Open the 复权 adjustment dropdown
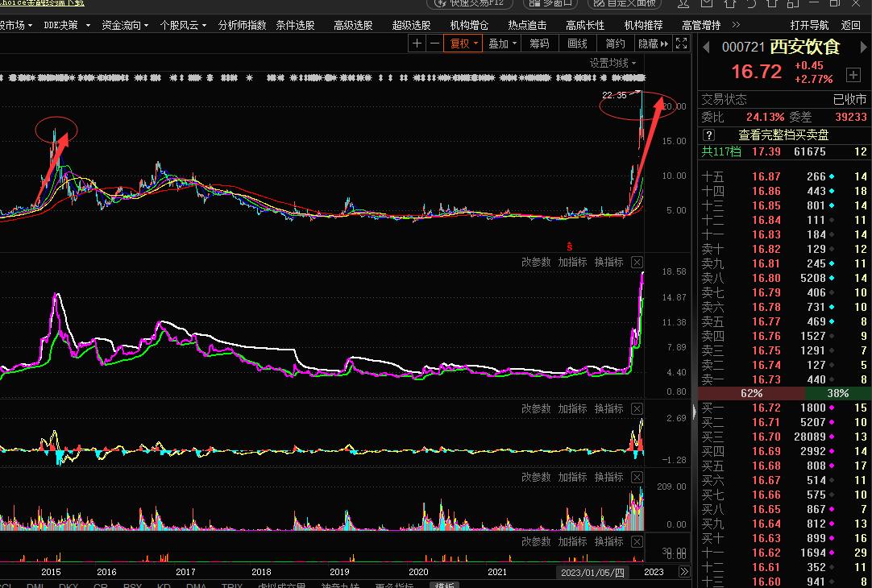Viewport: 872px width, 588px height. [x=463, y=43]
